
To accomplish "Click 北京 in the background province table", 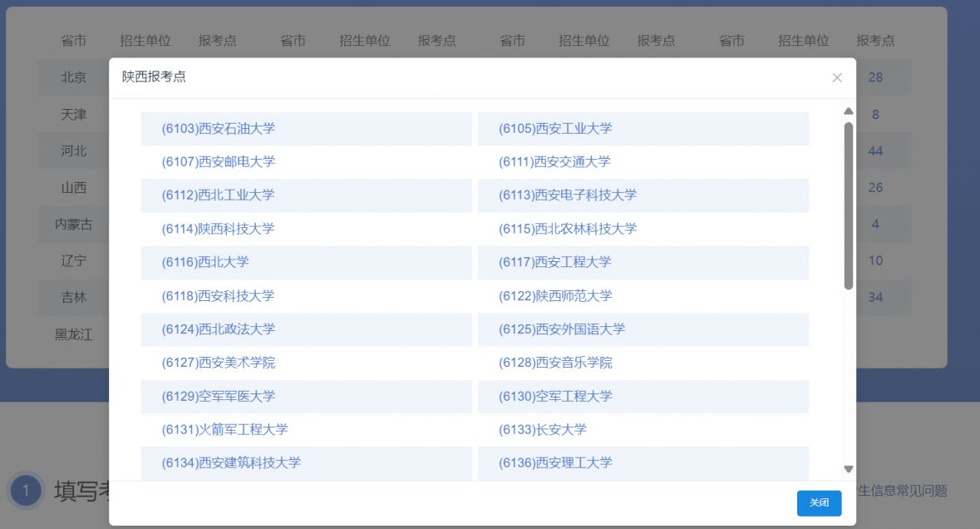I will (x=73, y=77).
